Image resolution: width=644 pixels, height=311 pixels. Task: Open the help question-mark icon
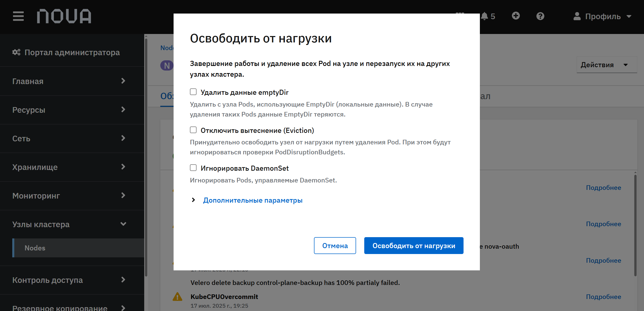coord(540,16)
